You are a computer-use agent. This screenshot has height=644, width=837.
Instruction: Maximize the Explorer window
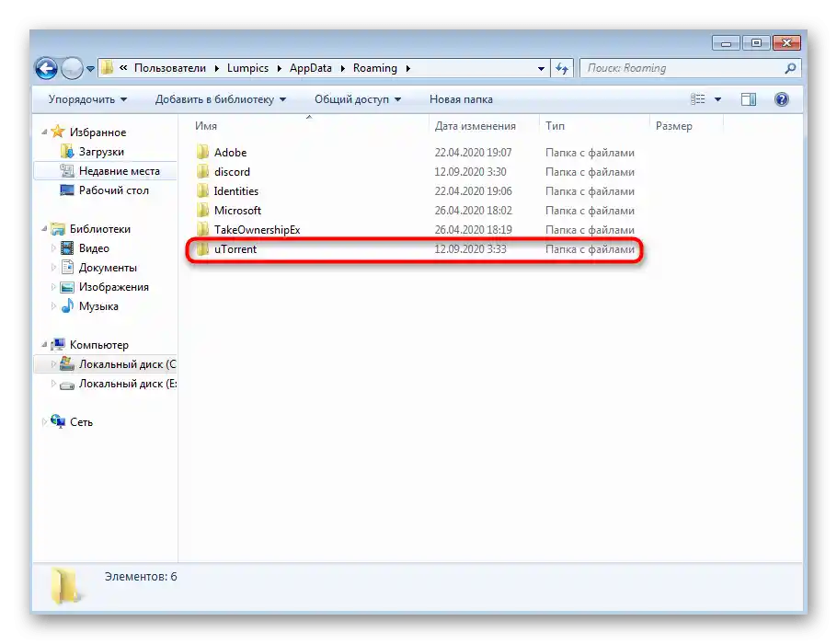756,42
